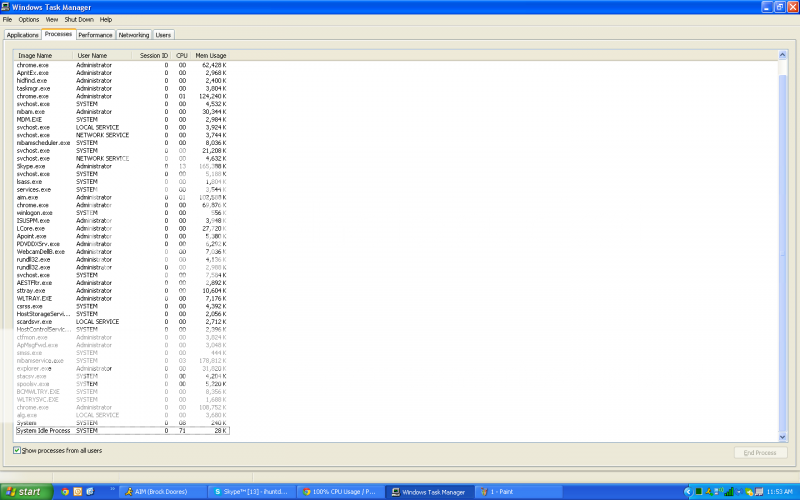Click the green CPU usage tray icon
800x500 pixels.
[x=699, y=492]
